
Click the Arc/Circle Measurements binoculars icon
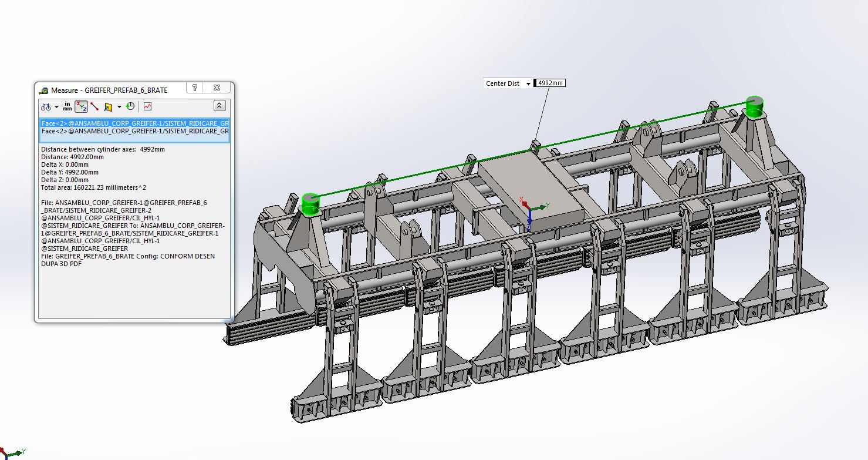pyautogui.click(x=46, y=106)
